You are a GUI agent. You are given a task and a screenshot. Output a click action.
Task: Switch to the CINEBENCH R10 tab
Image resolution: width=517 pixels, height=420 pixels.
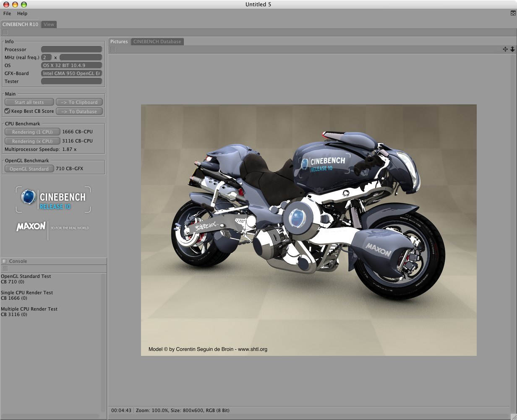[20, 24]
